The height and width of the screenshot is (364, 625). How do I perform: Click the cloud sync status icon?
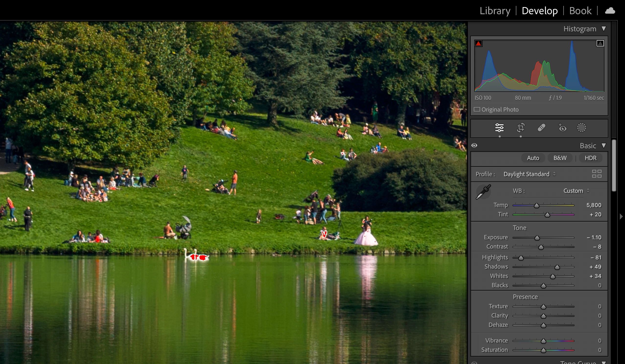(610, 11)
